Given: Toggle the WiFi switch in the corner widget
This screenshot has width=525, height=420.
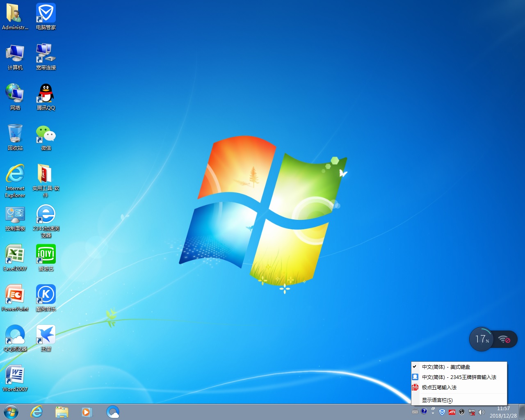Looking at the screenshot, I should point(504,339).
